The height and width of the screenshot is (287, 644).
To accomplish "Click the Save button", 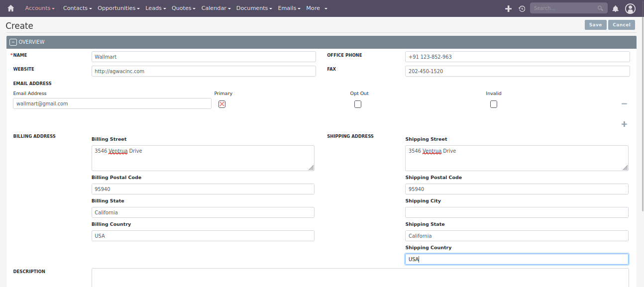I will coord(595,25).
